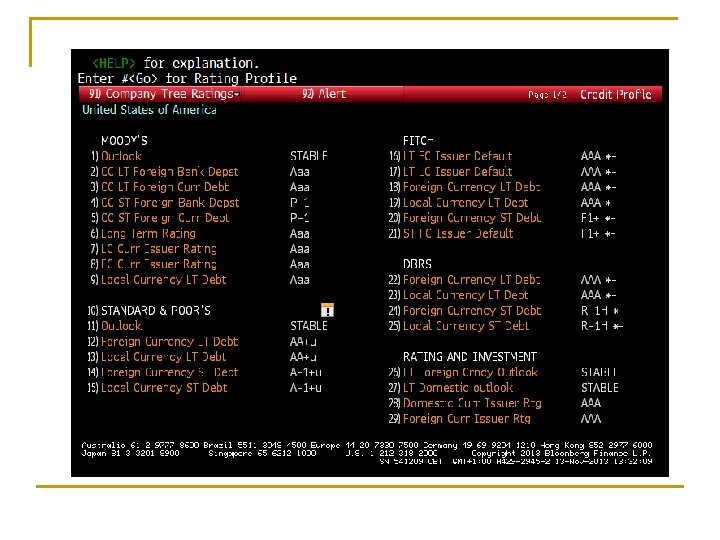The height and width of the screenshot is (540, 720).
Task: Click the MOODY'S section heading
Action: point(124,141)
